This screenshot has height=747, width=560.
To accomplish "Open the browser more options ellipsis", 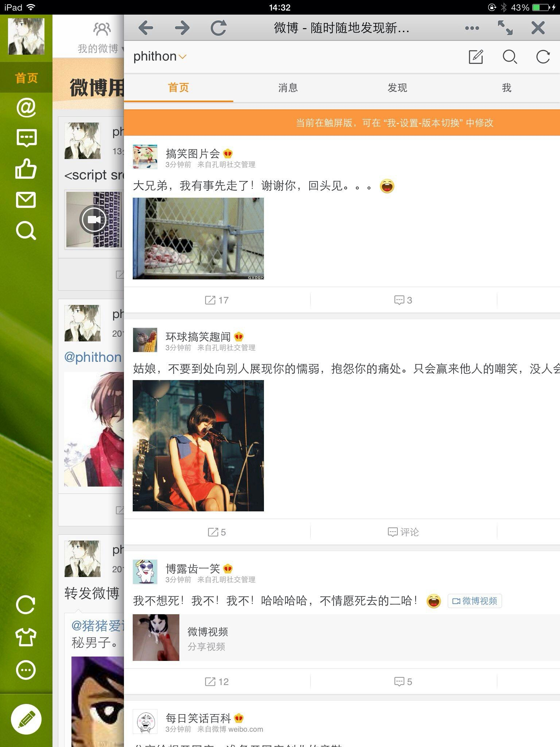I will (472, 28).
